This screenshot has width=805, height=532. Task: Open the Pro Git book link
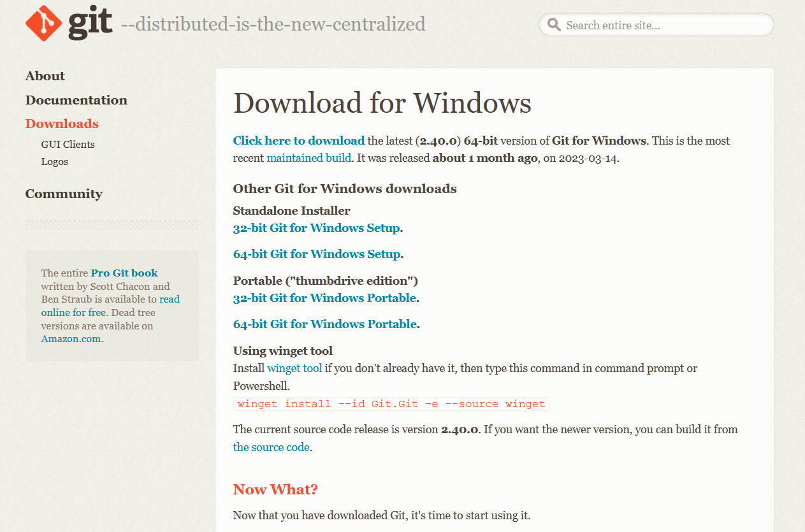[x=124, y=273]
